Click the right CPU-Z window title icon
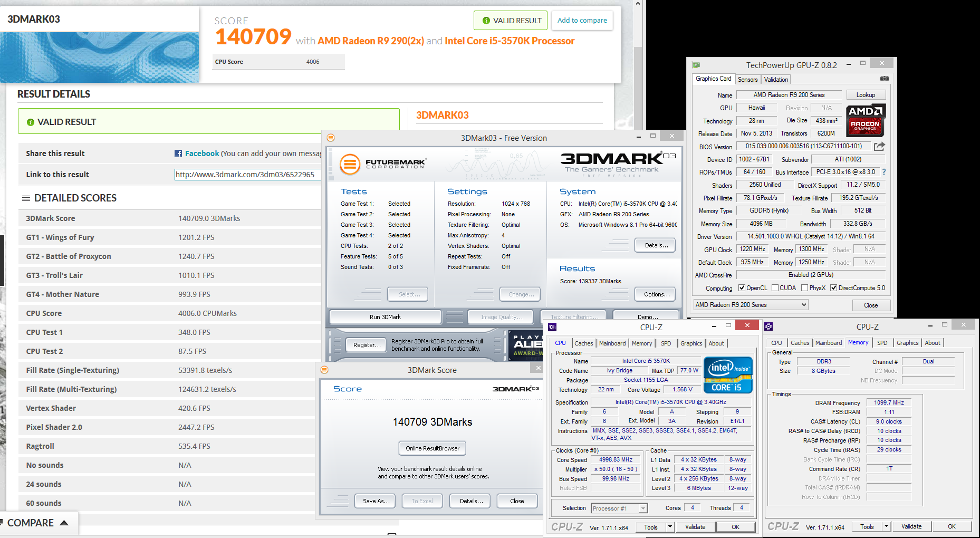Viewport: 980px width, 538px height. tap(768, 326)
